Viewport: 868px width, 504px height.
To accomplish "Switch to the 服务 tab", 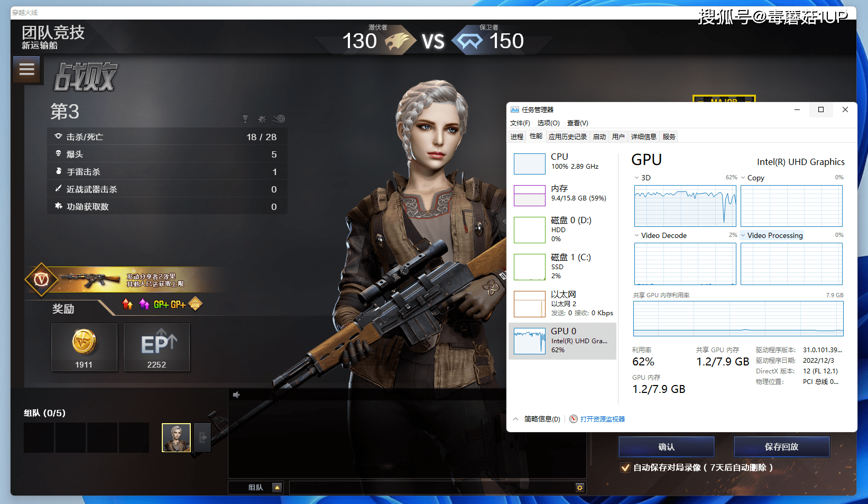I will coord(669,136).
